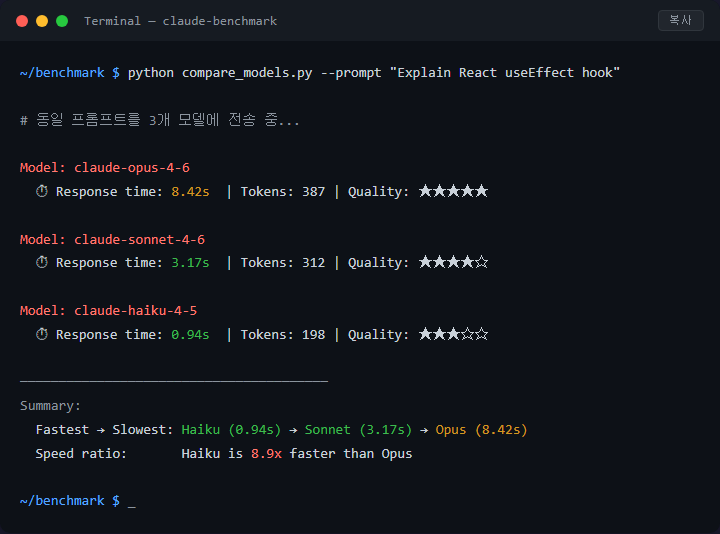Image resolution: width=720 pixels, height=534 pixels.
Task: Click 'Opus (8.42s)' in the summary
Action: tap(481, 430)
